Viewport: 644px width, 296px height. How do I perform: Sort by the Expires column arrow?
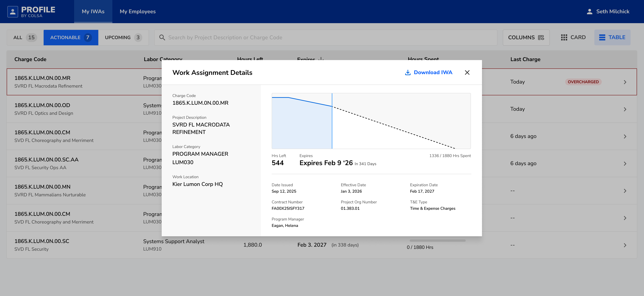coord(321,59)
